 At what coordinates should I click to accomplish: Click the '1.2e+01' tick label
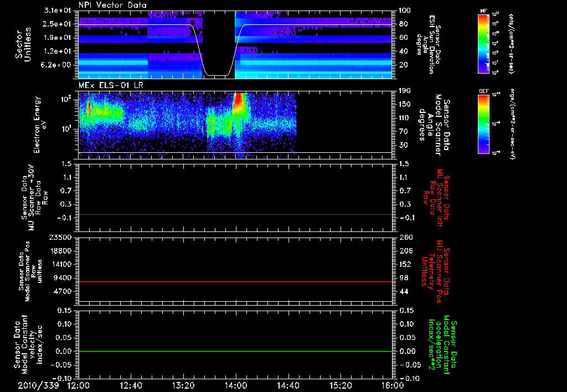click(58, 51)
